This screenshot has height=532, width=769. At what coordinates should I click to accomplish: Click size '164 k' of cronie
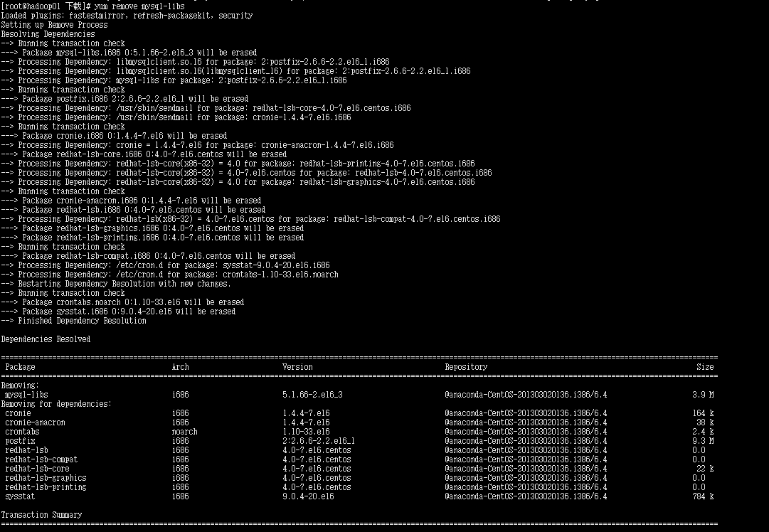[x=703, y=414]
